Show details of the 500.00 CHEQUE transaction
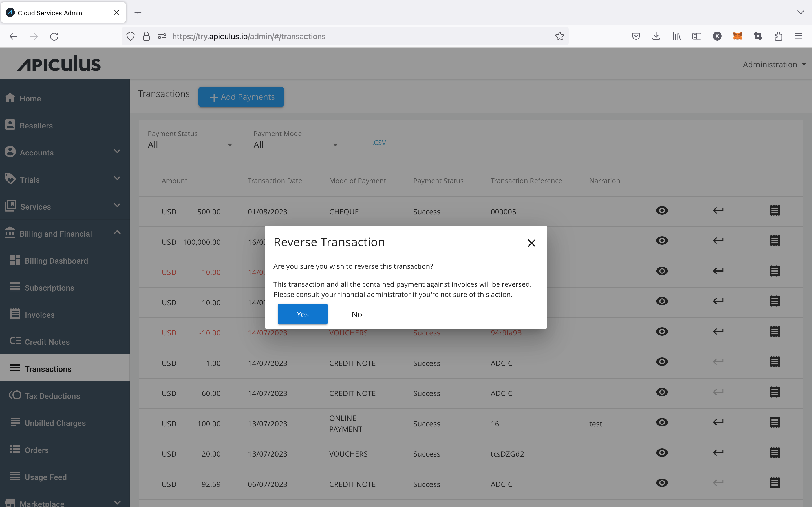This screenshot has width=812, height=507. point(662,210)
